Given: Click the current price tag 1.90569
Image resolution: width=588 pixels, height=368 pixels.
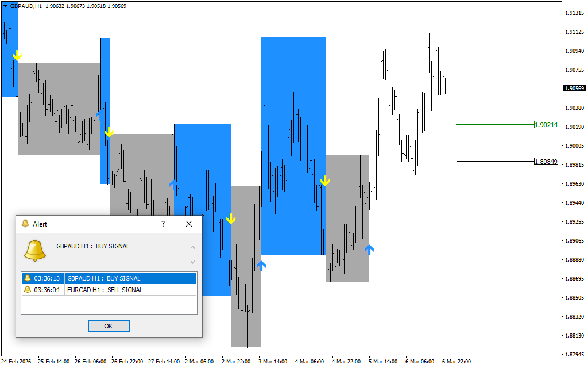Looking at the screenshot, I should click(x=574, y=89).
